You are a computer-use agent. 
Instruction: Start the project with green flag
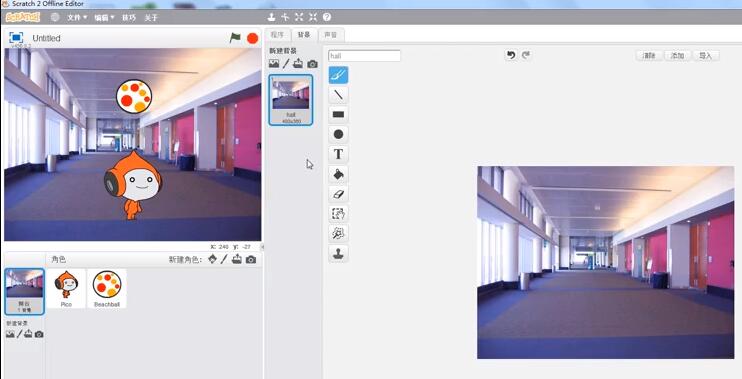click(235, 38)
